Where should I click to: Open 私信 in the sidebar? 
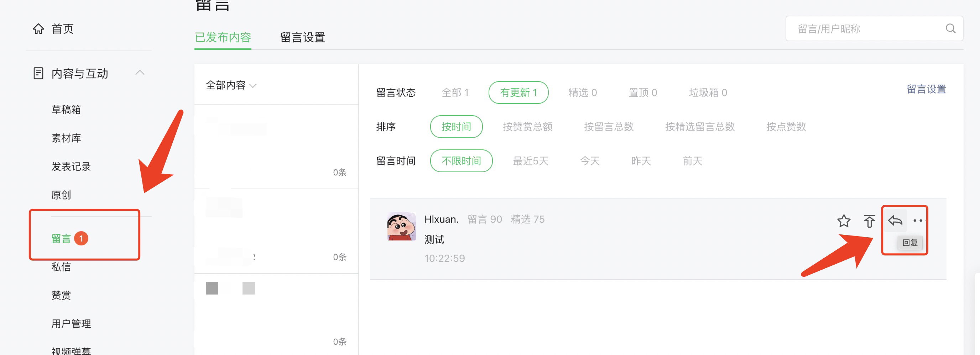(x=61, y=267)
